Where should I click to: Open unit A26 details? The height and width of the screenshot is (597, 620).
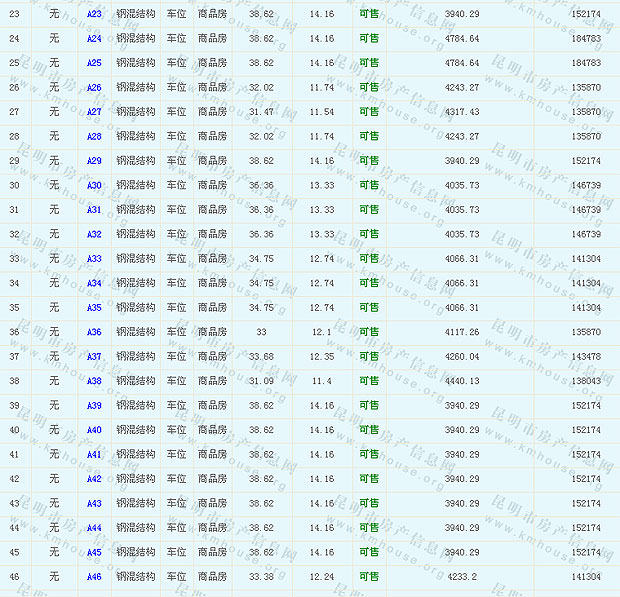point(94,88)
